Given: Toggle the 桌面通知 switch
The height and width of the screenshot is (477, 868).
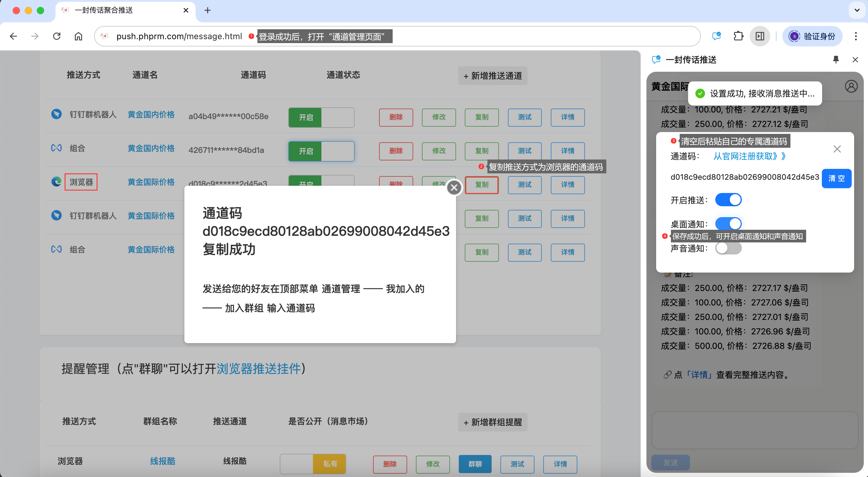Looking at the screenshot, I should 728,223.
